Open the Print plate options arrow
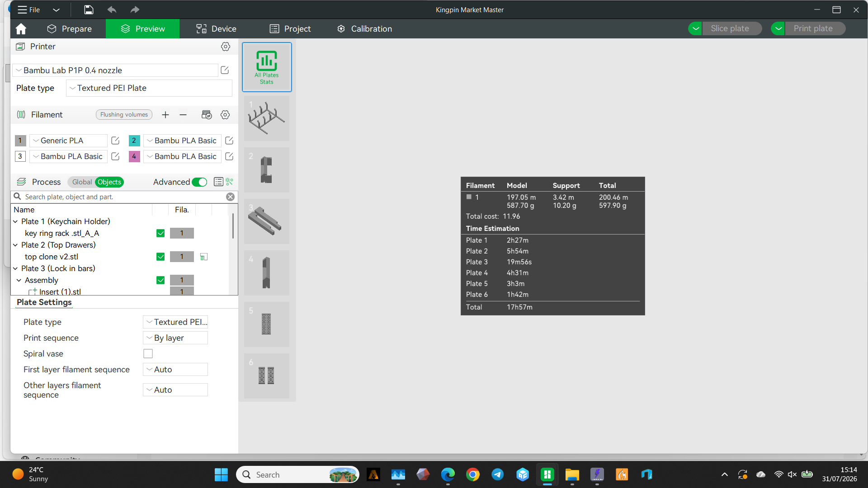Screen dimensions: 868x488 (778, 28)
